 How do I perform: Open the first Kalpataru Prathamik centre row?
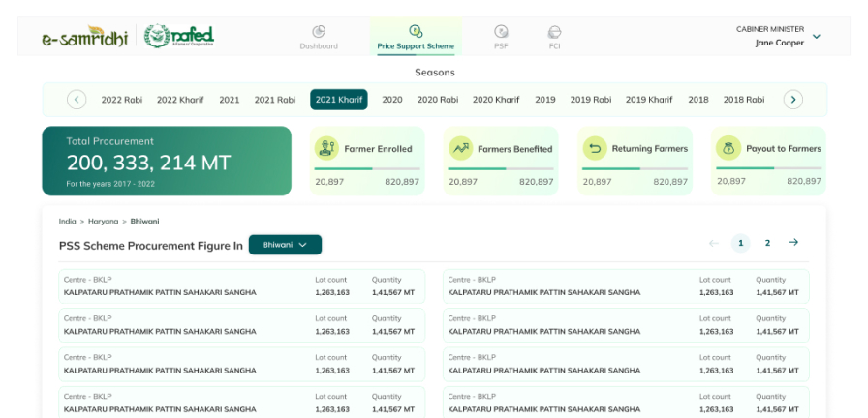242,285
